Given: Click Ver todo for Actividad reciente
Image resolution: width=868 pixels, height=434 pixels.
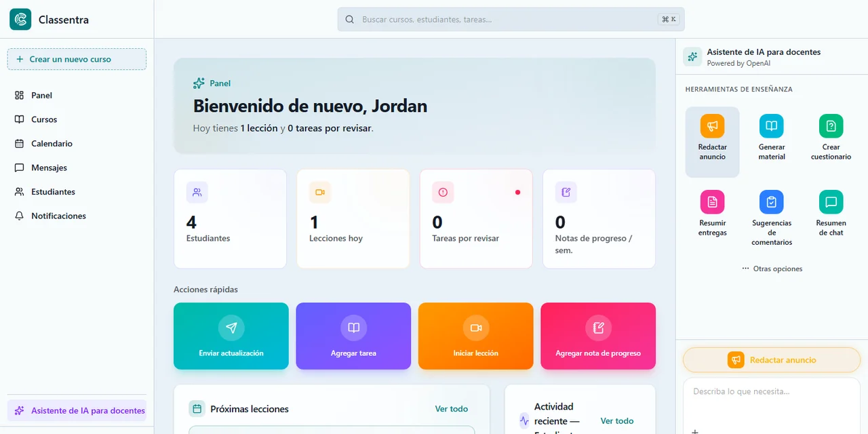Looking at the screenshot, I should coord(617,421).
